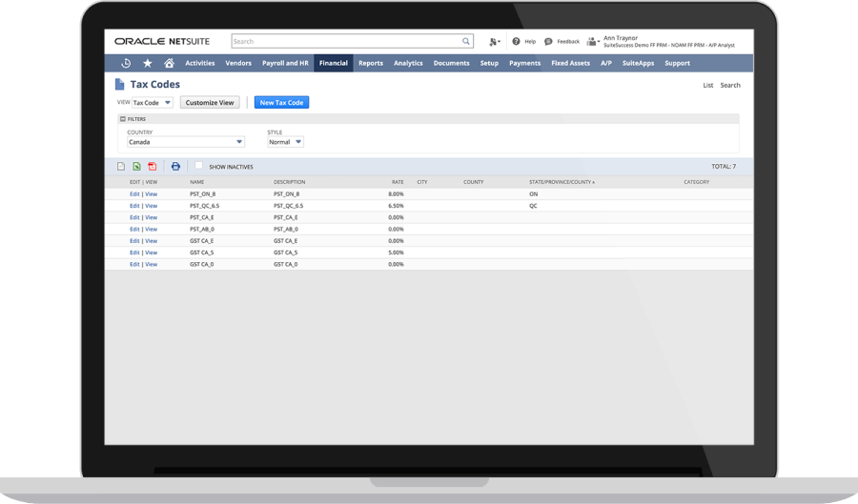
Task: Open the Setup menu
Action: pyautogui.click(x=489, y=63)
